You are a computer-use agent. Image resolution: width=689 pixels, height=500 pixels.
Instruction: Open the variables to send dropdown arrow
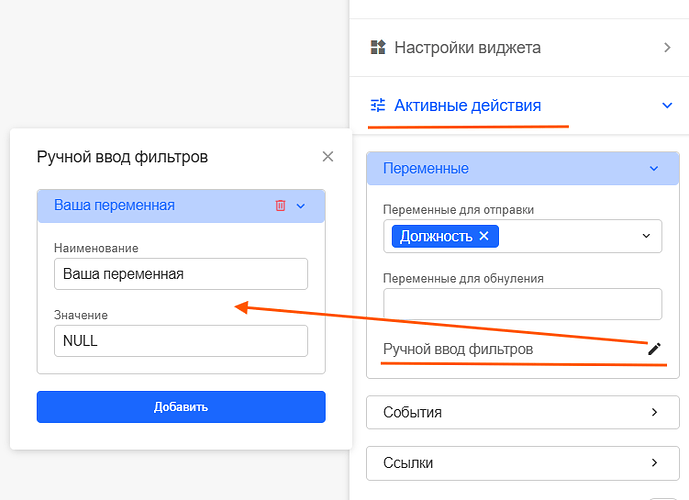(645, 236)
